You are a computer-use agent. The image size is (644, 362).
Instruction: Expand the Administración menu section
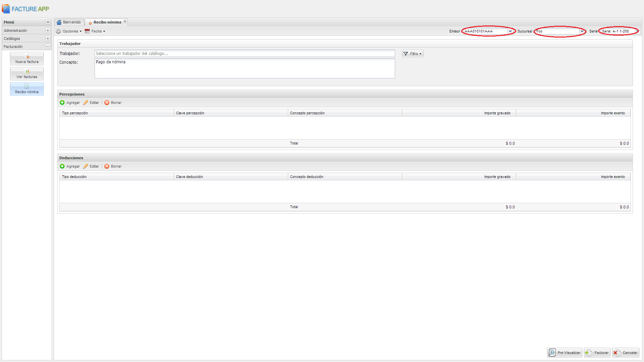48,31
